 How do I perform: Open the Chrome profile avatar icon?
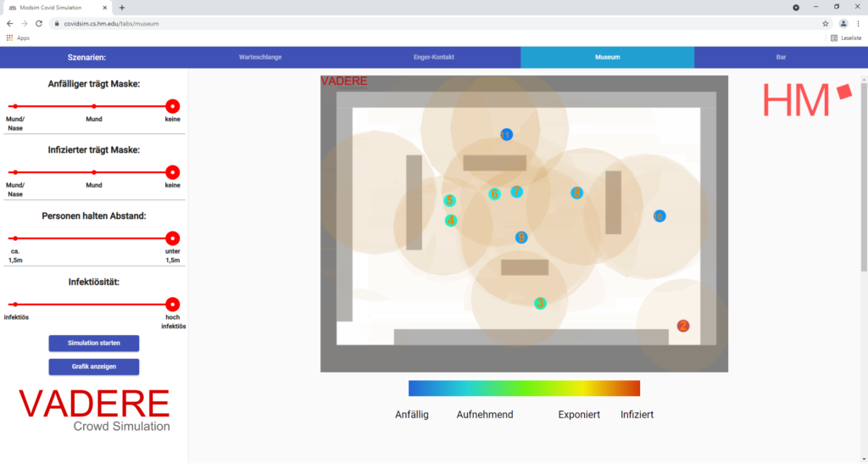click(x=843, y=24)
